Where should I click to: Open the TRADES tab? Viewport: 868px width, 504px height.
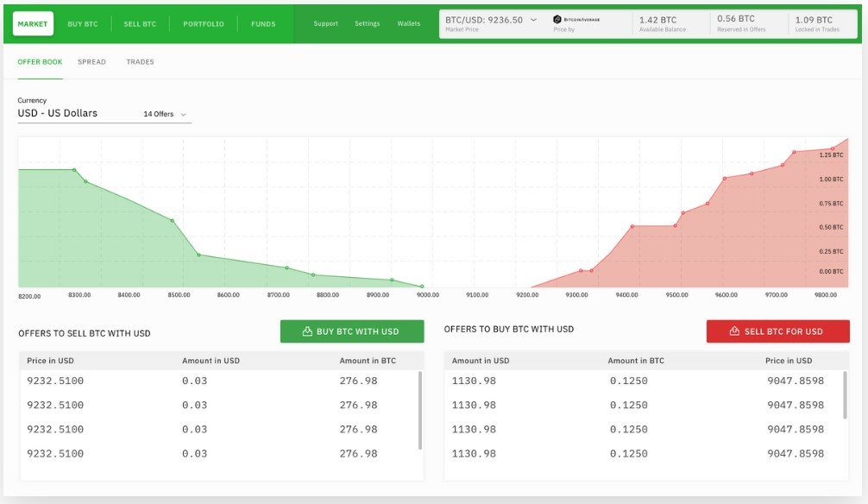click(x=141, y=61)
